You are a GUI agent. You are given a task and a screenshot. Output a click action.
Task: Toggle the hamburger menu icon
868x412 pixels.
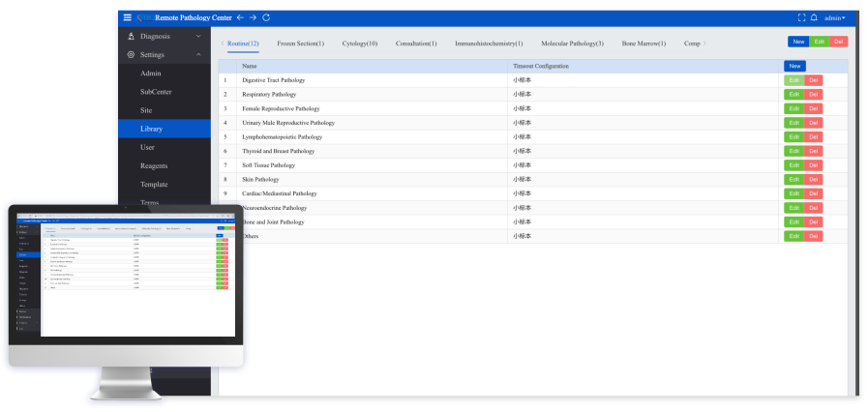point(128,17)
